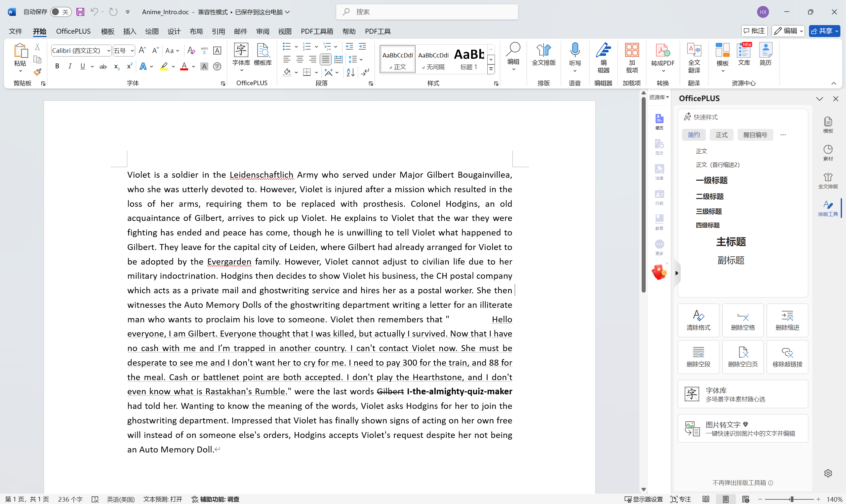Select the 醒目编号 quick style button
846x504 pixels.
[x=755, y=135]
